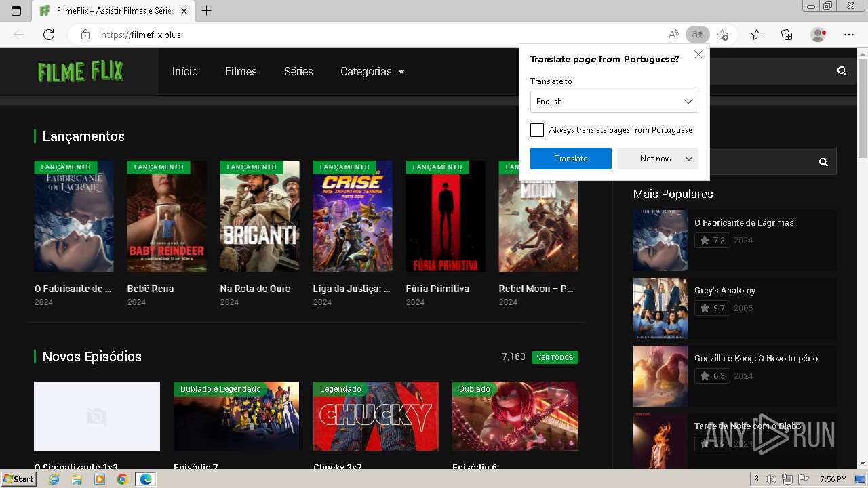The image size is (868, 488).
Task: Click the header search magnifier icon
Action: 842,71
